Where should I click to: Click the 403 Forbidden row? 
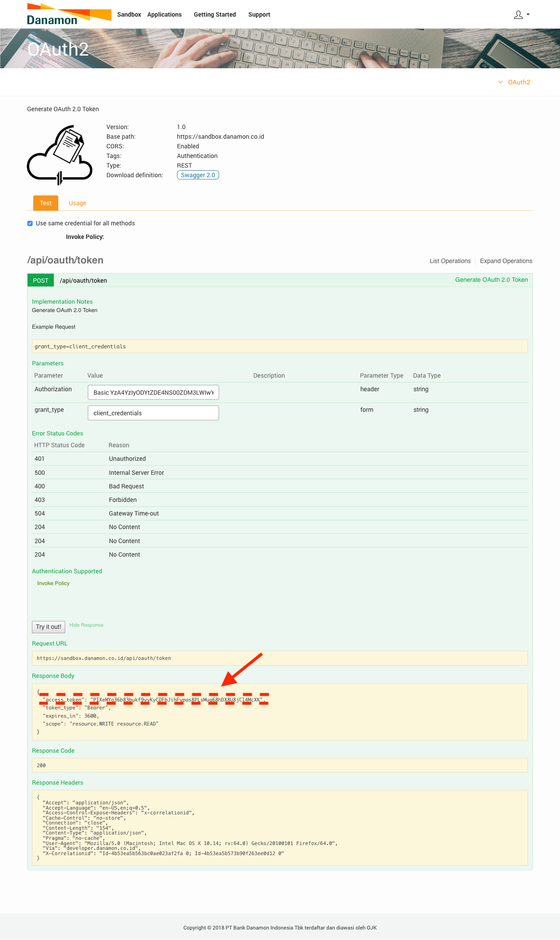pyautogui.click(x=280, y=500)
